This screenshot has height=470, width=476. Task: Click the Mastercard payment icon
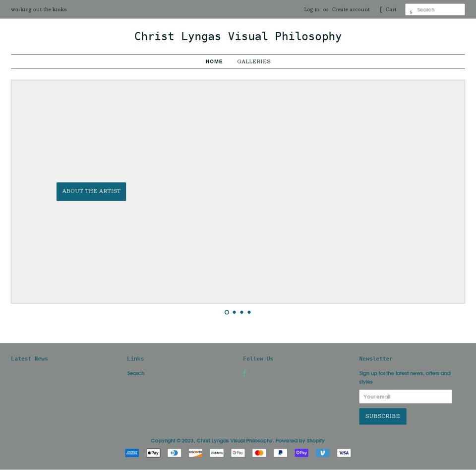[x=259, y=453]
